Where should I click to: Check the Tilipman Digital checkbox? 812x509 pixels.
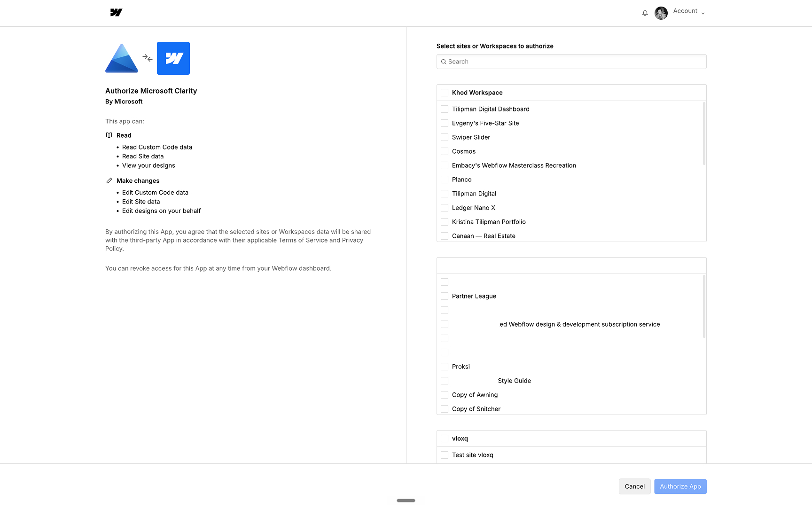tap(445, 194)
